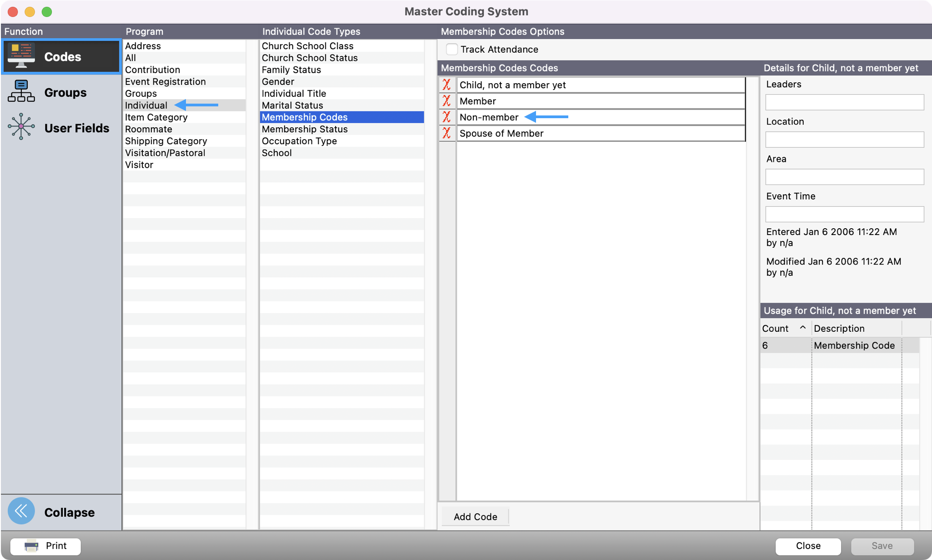
Task: Click the Add Code button
Action: pos(475,516)
